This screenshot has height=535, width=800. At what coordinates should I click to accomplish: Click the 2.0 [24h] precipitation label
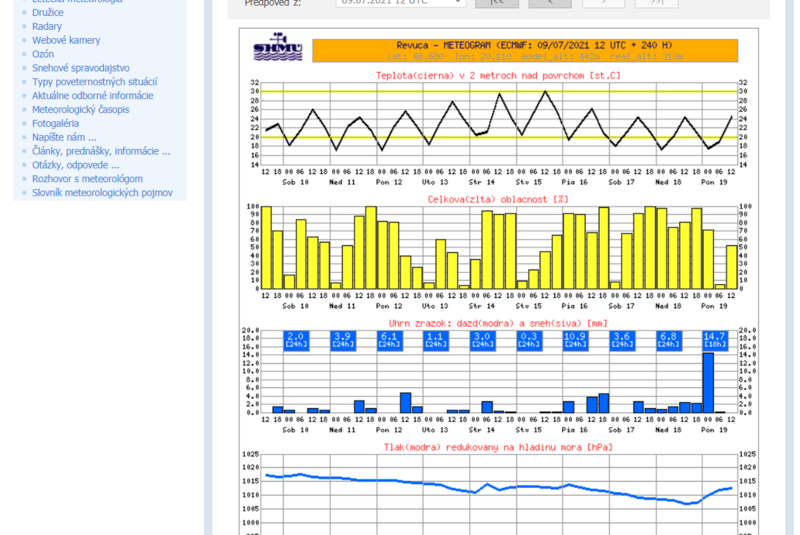296,340
